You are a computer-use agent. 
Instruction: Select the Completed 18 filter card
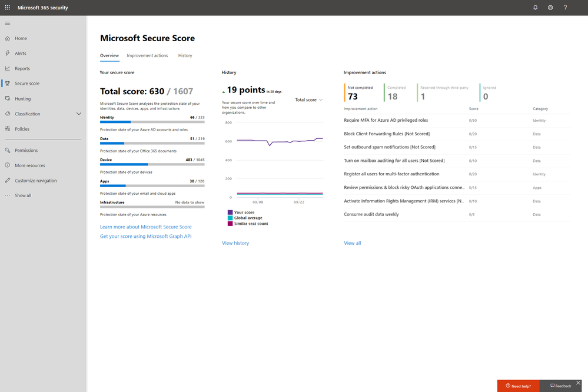396,92
